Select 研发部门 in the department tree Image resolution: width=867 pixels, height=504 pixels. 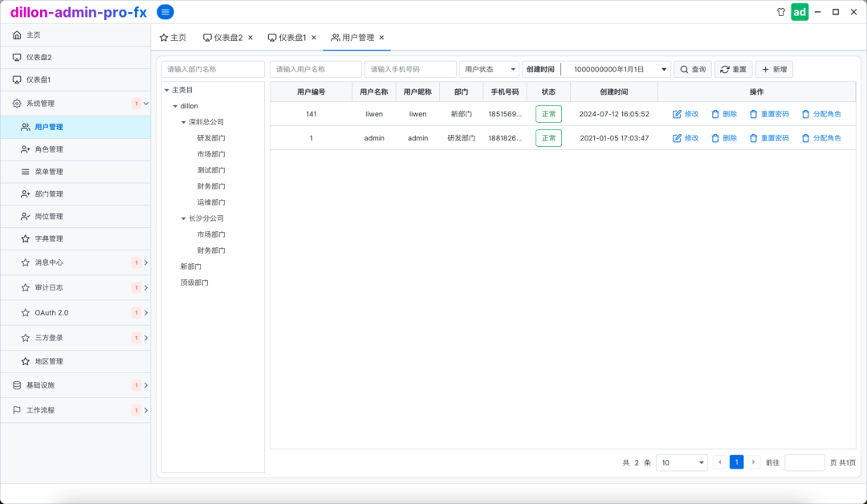click(x=211, y=138)
